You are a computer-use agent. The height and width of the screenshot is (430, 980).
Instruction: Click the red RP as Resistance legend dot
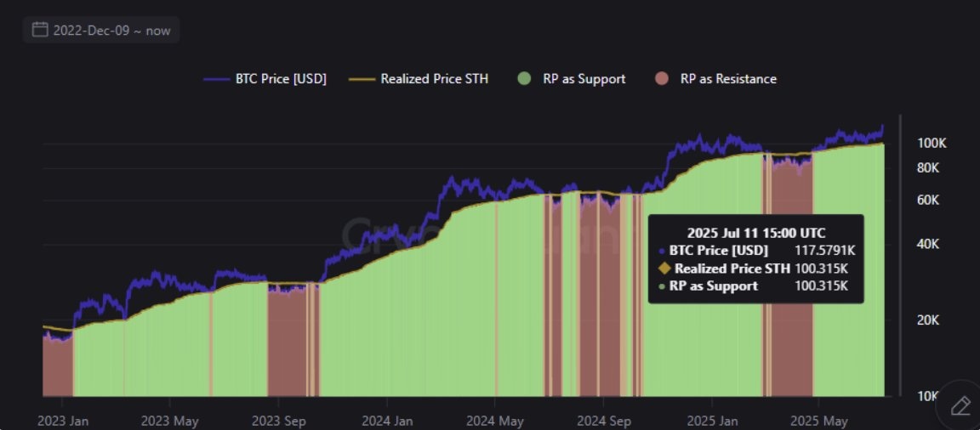pyautogui.click(x=662, y=79)
